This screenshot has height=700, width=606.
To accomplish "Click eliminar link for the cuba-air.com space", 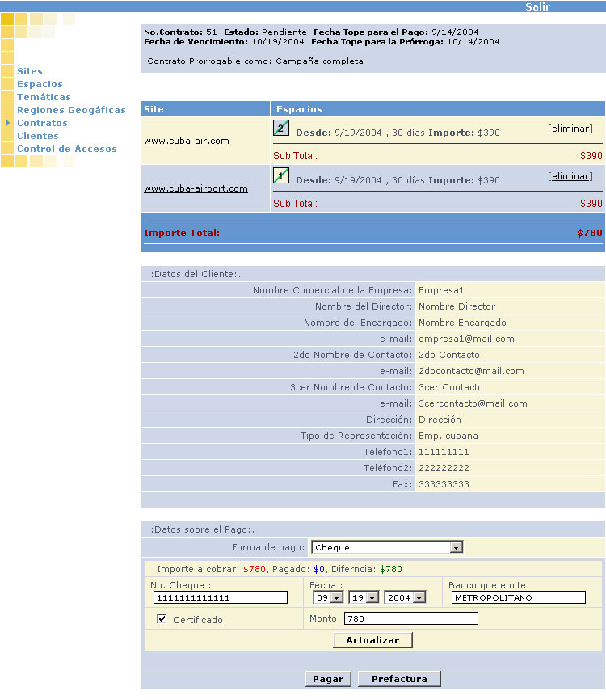I will point(570,129).
